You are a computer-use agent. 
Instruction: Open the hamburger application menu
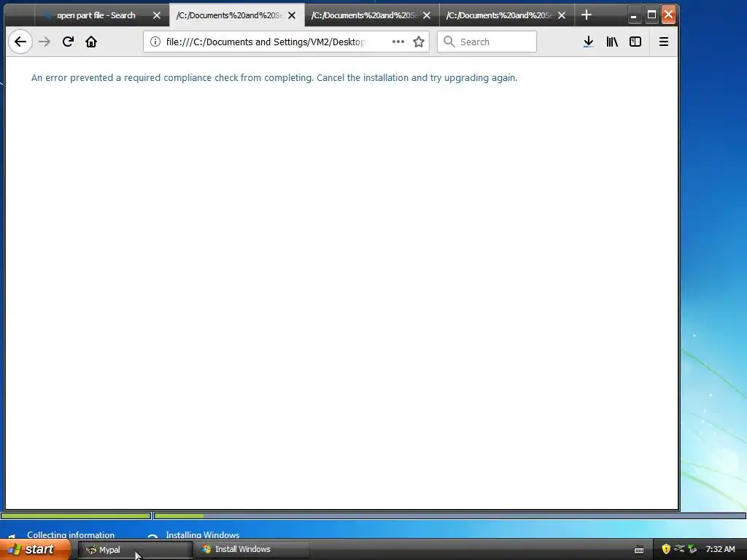(x=664, y=42)
